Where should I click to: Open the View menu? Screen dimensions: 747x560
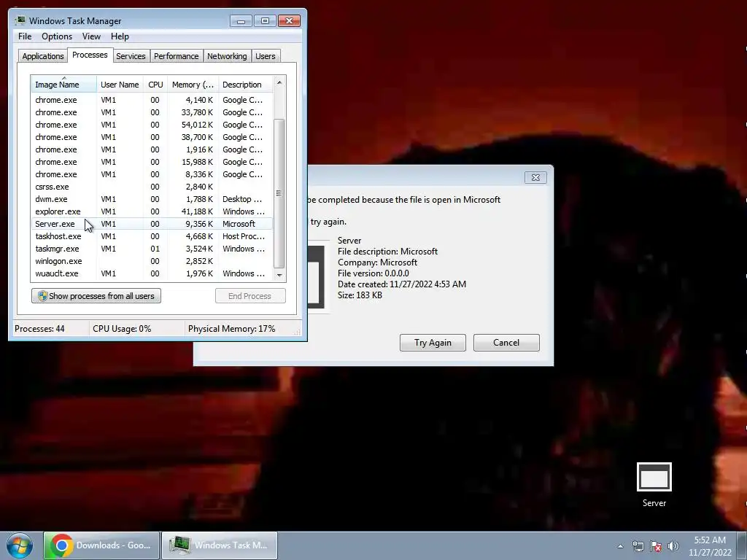[91, 36]
